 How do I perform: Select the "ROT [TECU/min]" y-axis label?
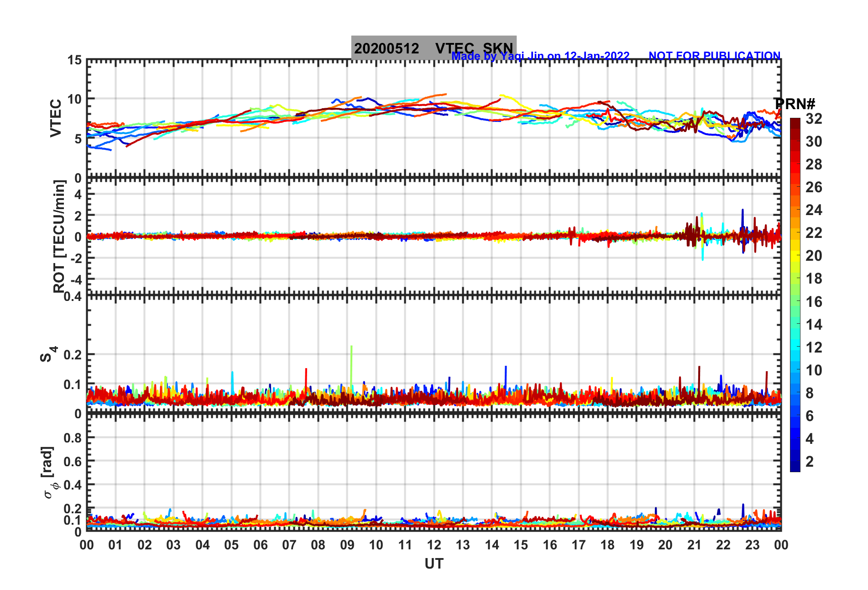tap(59, 236)
